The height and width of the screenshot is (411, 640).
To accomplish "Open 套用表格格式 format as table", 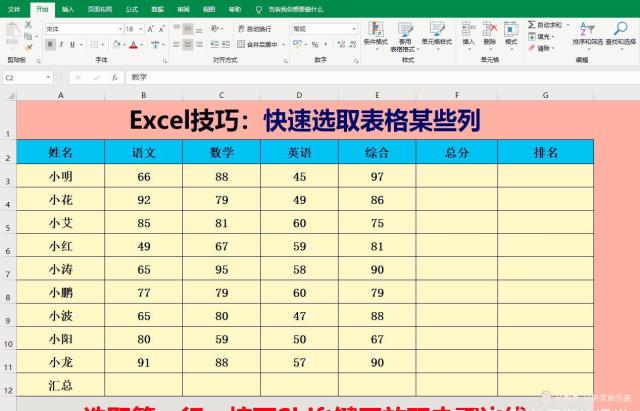I will click(x=405, y=37).
